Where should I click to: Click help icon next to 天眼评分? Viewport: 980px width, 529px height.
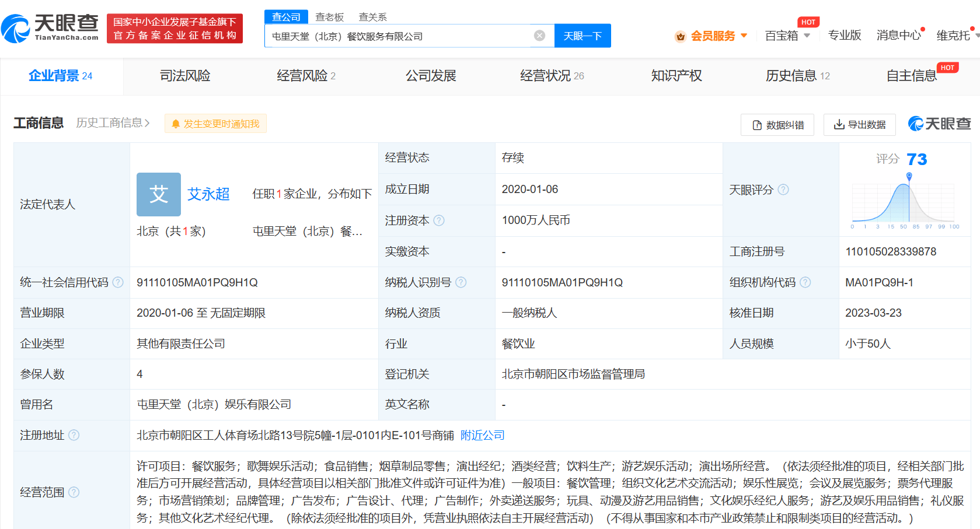783,190
